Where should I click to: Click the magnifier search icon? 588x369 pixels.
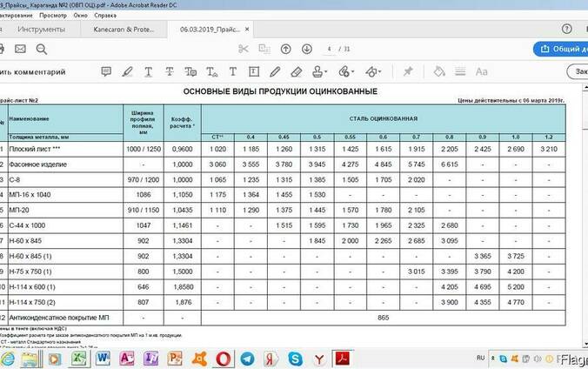click(x=42, y=49)
